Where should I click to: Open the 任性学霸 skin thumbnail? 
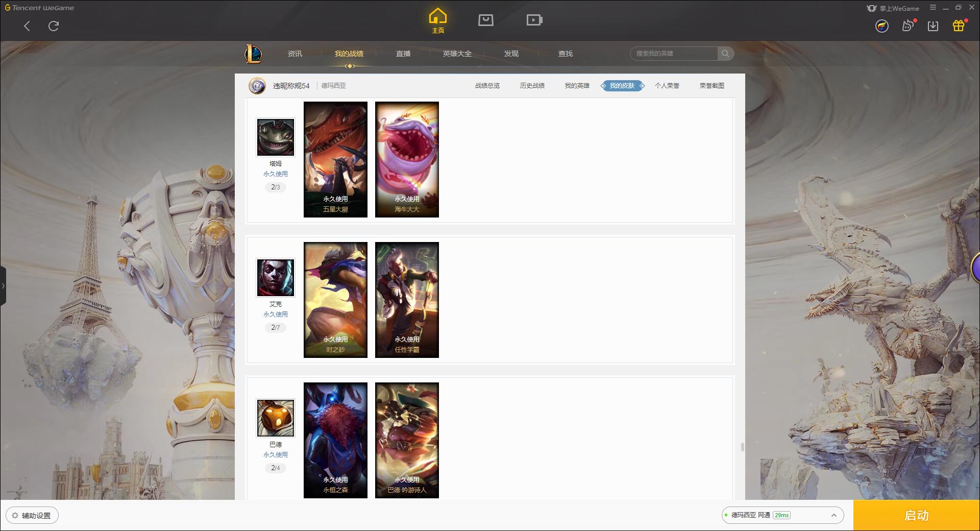(407, 300)
